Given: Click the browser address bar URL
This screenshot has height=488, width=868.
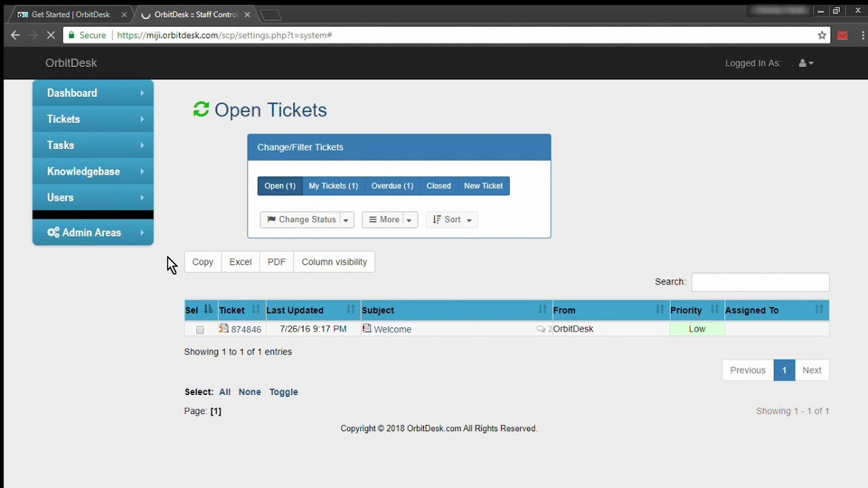Looking at the screenshot, I should click(x=224, y=35).
